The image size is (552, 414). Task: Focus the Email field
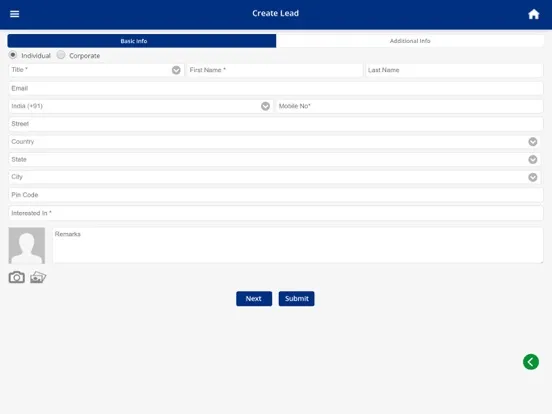pyautogui.click(x=276, y=88)
